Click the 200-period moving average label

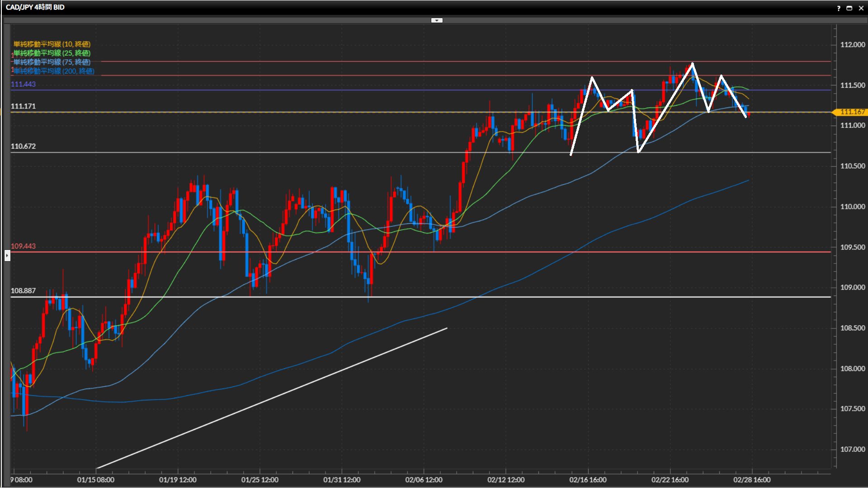click(x=53, y=71)
